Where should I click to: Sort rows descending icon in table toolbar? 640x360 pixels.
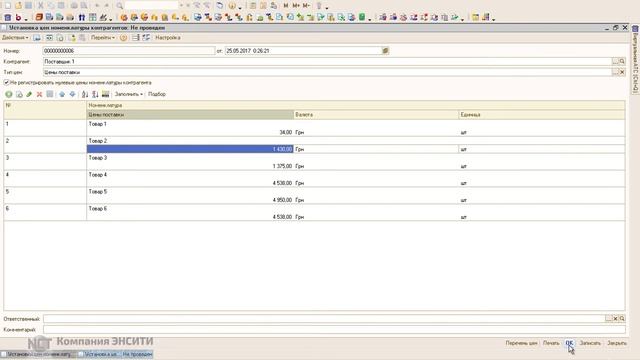95,94
